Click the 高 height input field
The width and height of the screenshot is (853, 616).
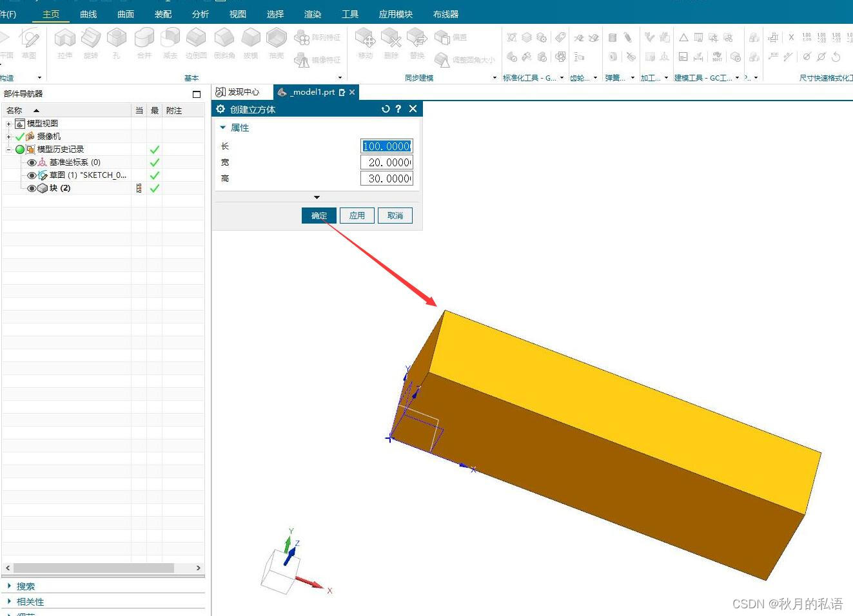click(x=387, y=178)
